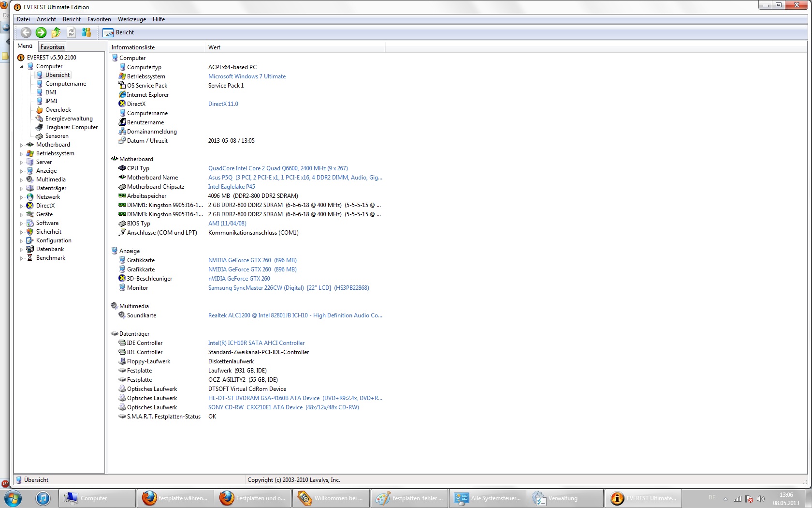Click the green Forward arrow icon
812x508 pixels.
[41, 32]
